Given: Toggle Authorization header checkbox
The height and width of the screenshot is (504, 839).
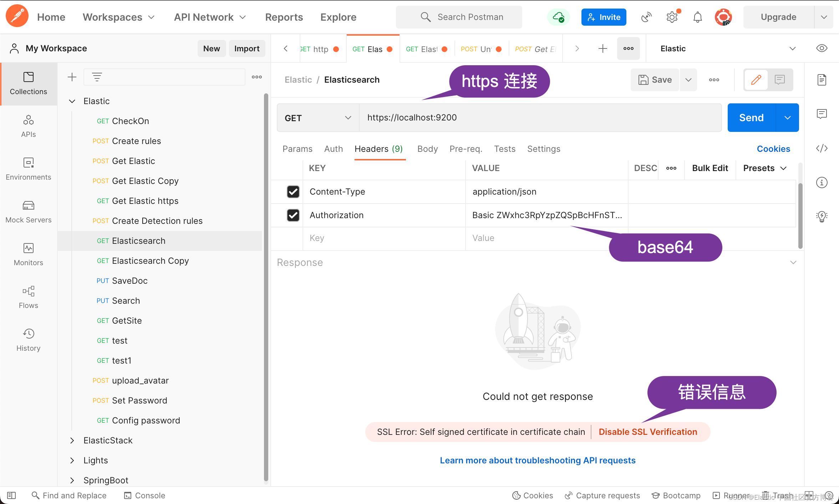Looking at the screenshot, I should click(x=293, y=215).
